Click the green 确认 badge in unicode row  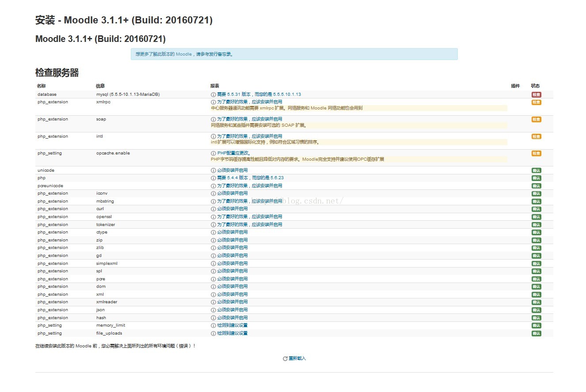(x=536, y=170)
